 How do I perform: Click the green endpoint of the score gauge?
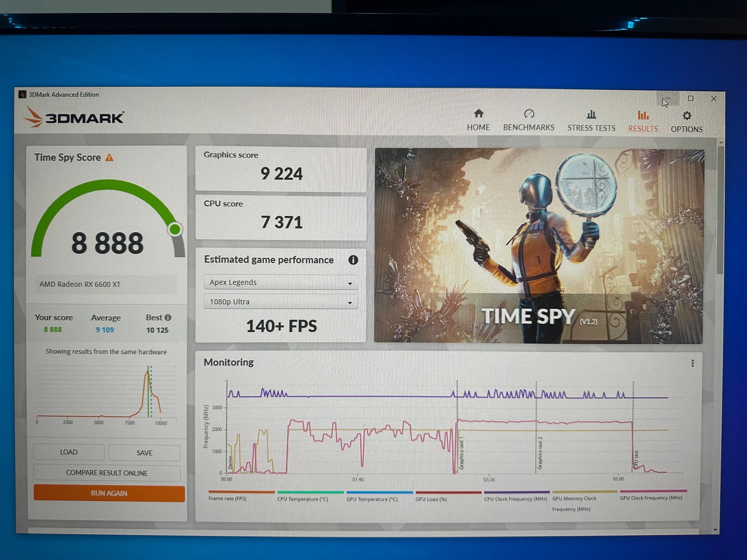(175, 229)
